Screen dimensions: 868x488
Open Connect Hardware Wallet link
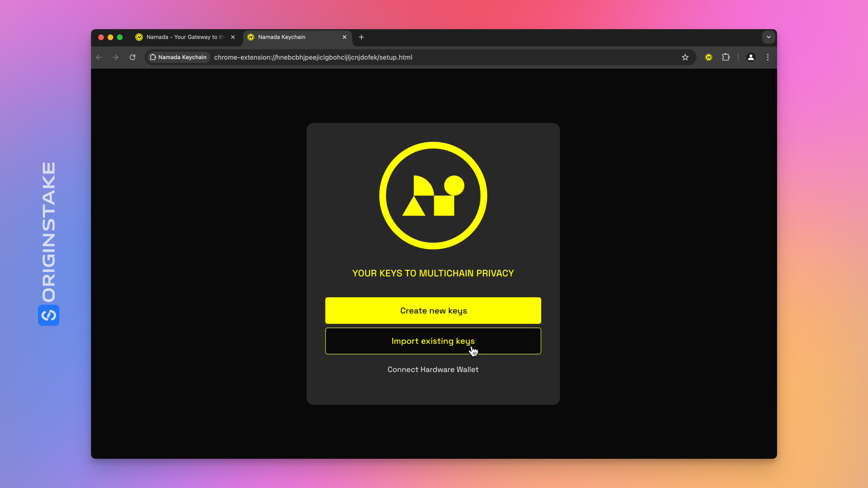(433, 369)
